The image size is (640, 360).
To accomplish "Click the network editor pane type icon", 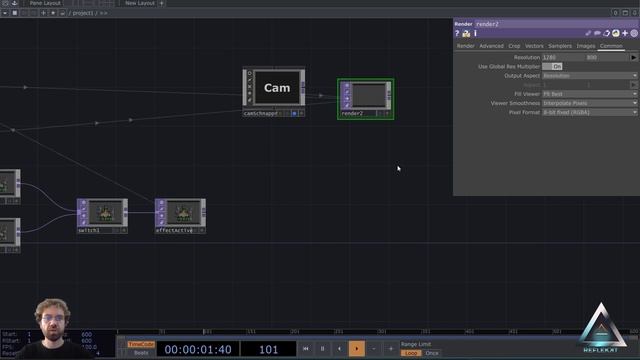I will point(15,13).
